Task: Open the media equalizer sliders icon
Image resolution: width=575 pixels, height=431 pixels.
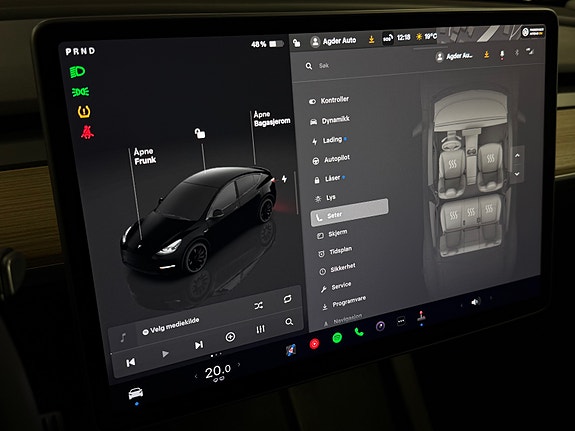Action: click(260, 329)
